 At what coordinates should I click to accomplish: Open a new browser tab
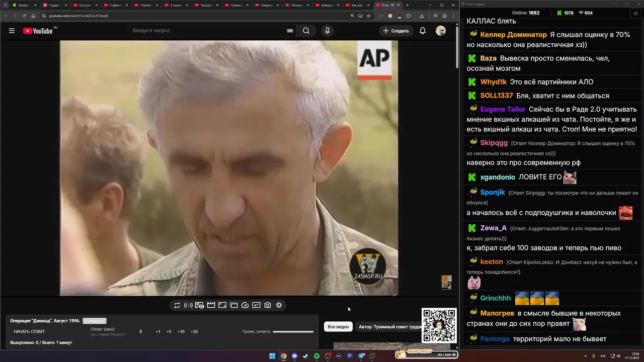[408, 5]
